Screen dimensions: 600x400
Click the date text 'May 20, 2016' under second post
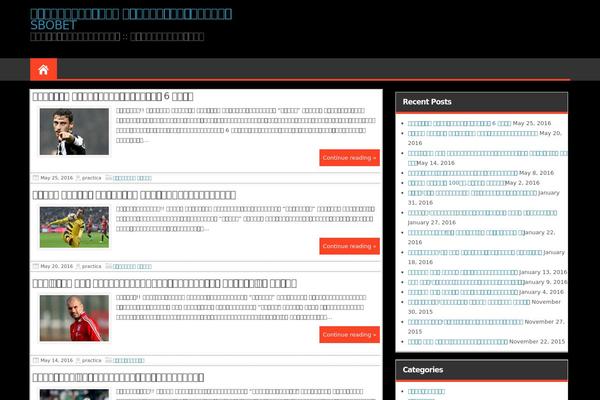[57, 266]
